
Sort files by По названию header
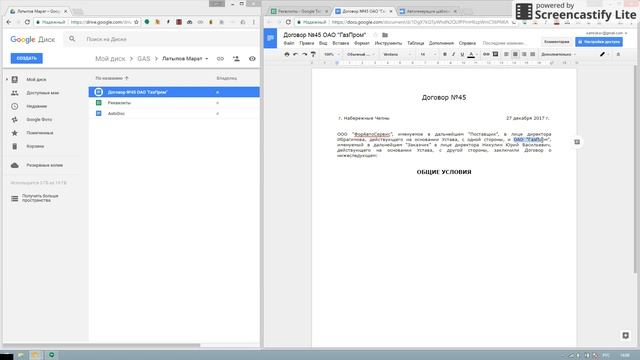pos(112,78)
